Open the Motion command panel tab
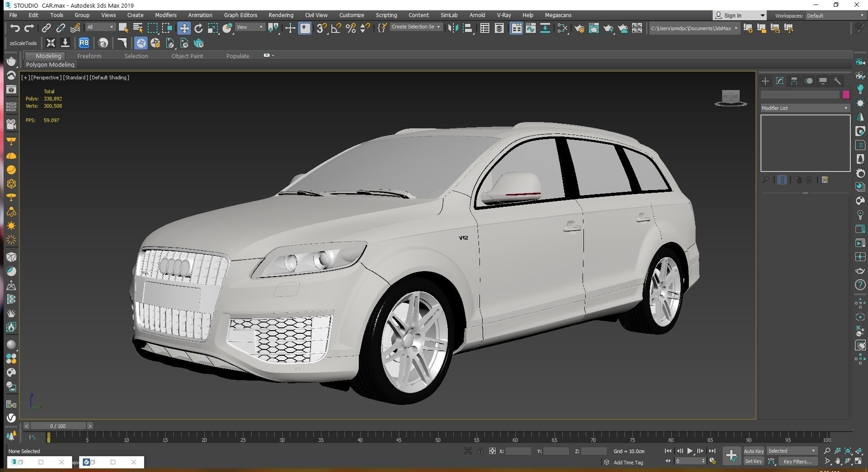This screenshot has height=472, width=868. pos(809,81)
